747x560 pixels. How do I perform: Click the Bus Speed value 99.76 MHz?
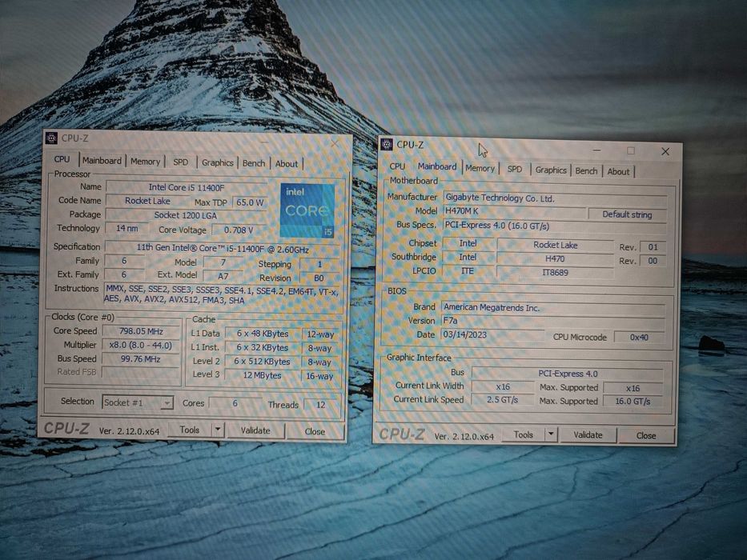[141, 359]
